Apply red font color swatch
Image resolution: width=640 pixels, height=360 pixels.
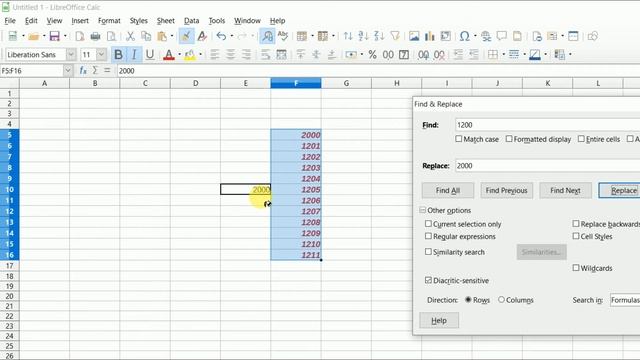click(x=169, y=54)
